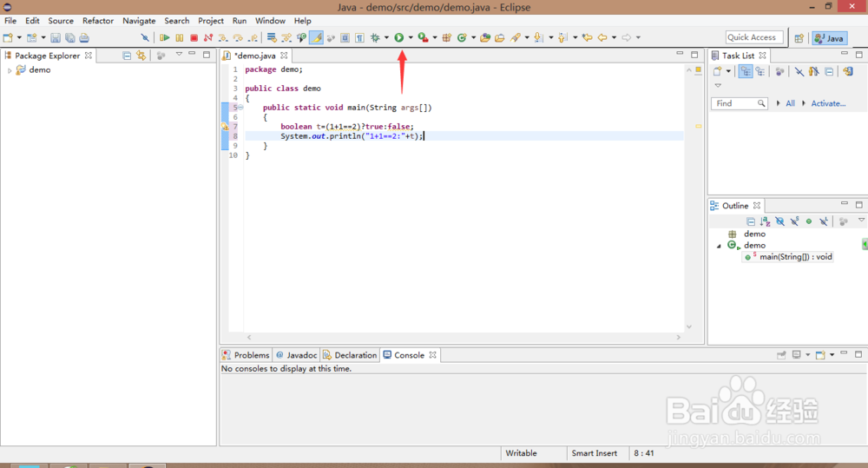Open the Outline view menu triangle
This screenshot has height=468, width=868.
(x=861, y=221)
